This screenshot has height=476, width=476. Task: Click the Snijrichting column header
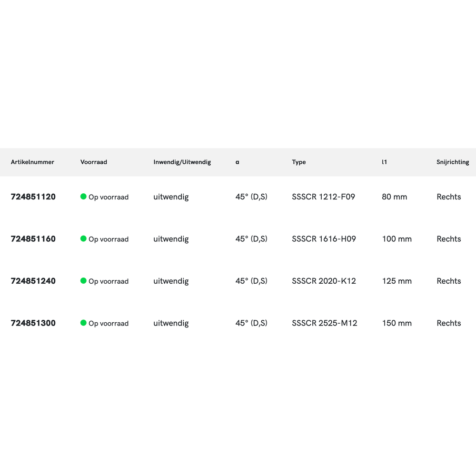click(453, 162)
